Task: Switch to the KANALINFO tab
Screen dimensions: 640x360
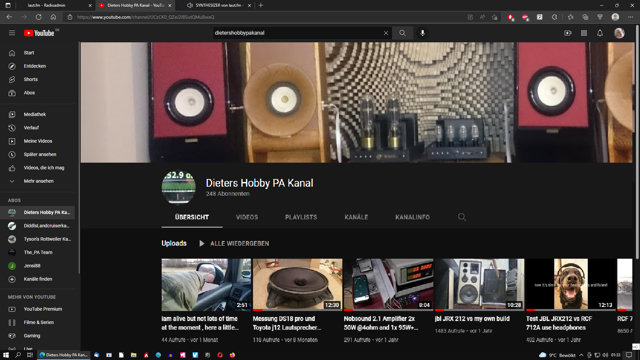Action: [x=412, y=217]
